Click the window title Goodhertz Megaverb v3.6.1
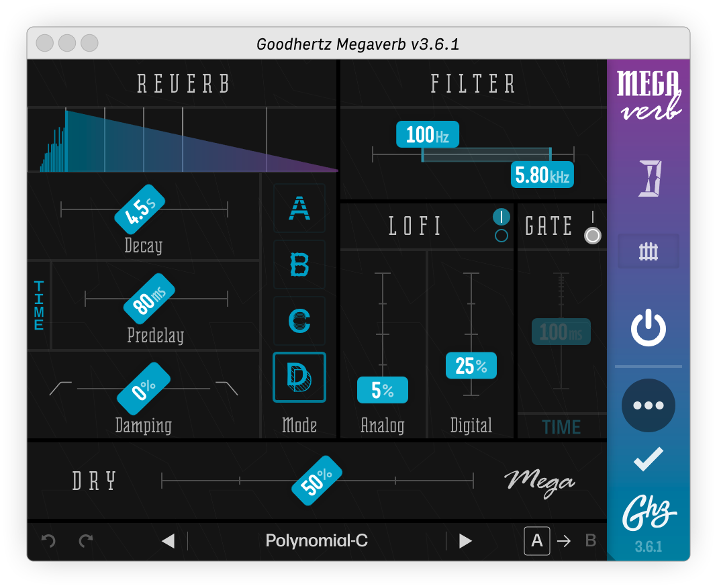Viewport: 717px width, 588px height. [358, 44]
